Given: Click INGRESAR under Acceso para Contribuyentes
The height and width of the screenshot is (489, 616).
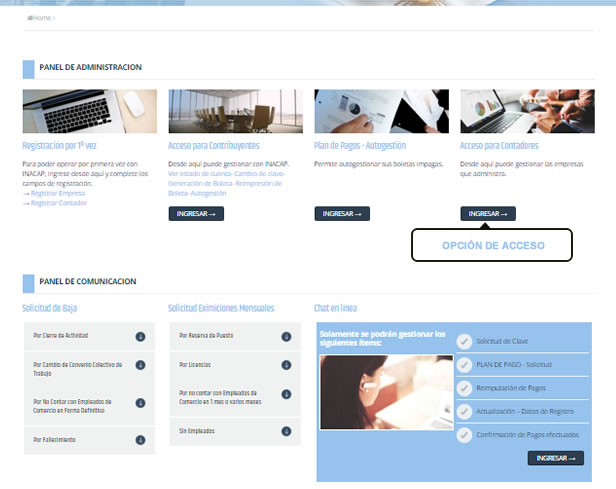Looking at the screenshot, I should (x=196, y=214).
